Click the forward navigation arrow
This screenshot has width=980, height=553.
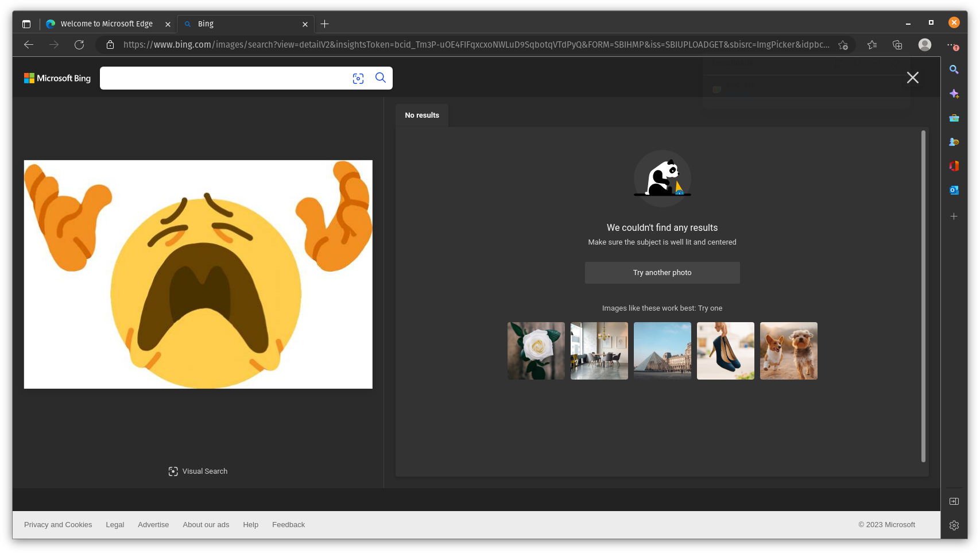coord(54,45)
